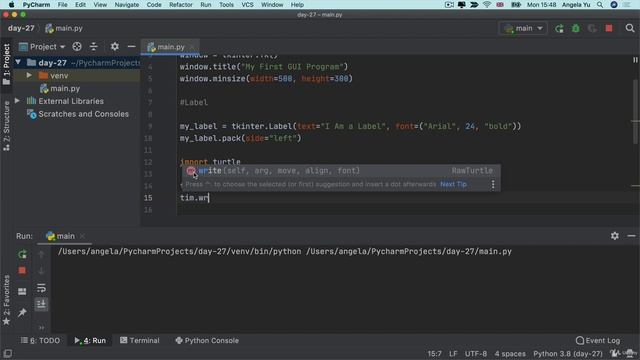Hide the Run tool window

631,236
